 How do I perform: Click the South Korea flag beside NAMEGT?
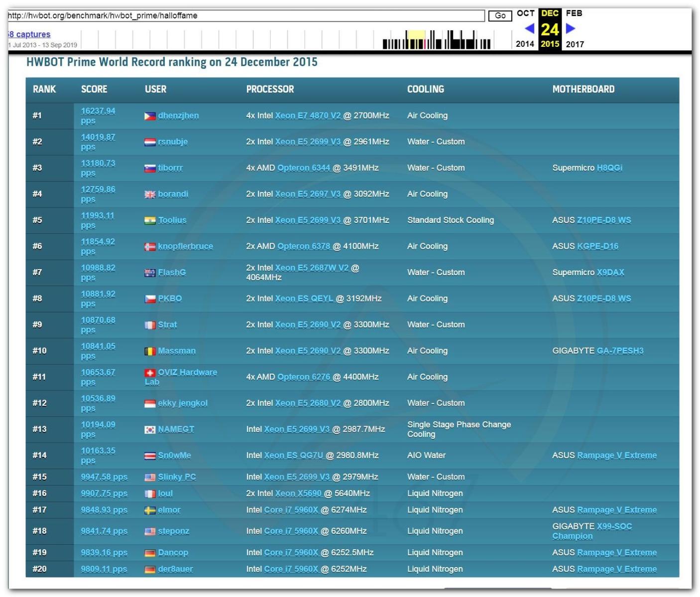(x=150, y=429)
